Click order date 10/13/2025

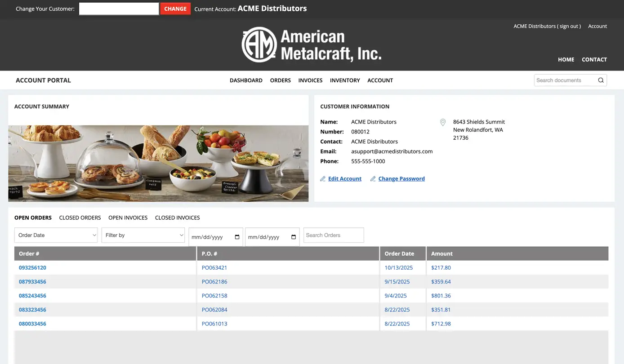pos(399,268)
